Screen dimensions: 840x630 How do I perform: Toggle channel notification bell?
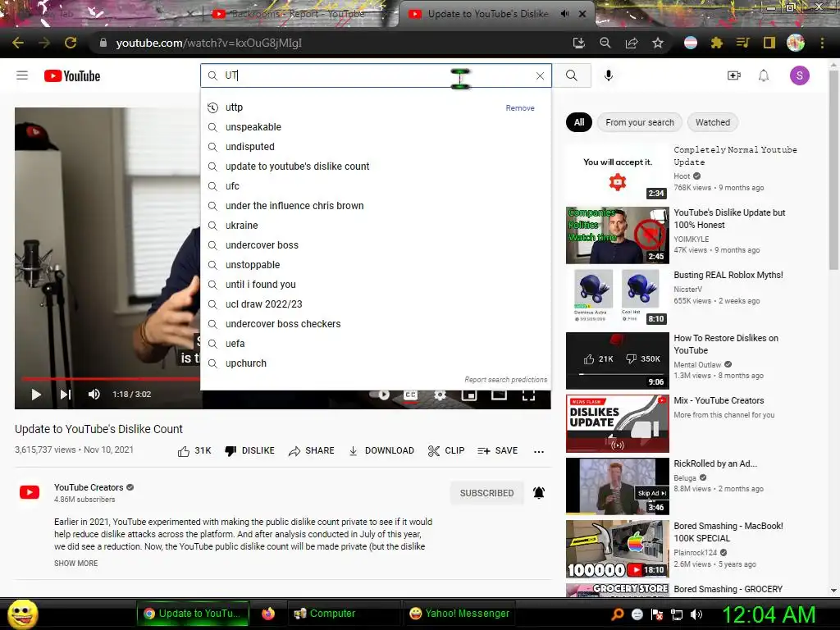pyautogui.click(x=539, y=493)
